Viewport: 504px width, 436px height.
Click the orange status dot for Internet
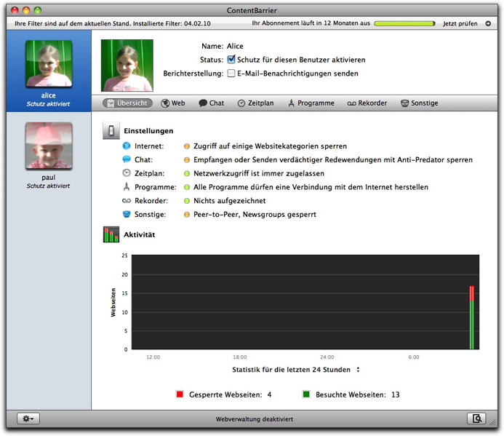coord(186,146)
